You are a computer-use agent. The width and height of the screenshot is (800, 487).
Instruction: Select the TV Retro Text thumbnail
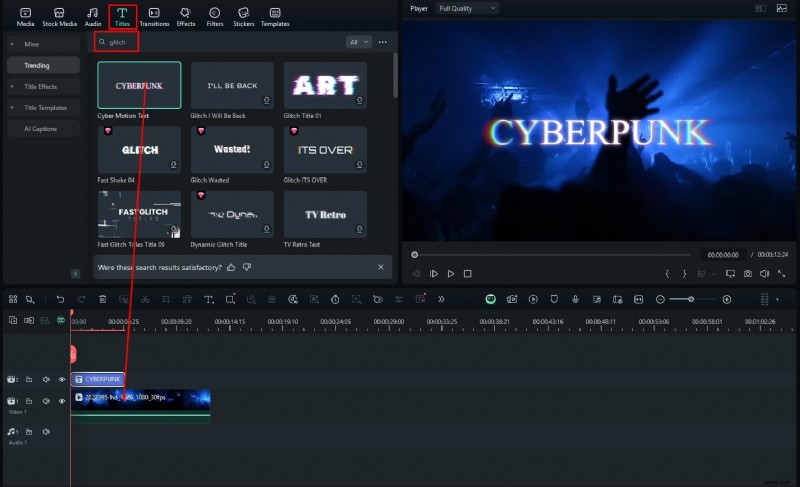coord(325,214)
